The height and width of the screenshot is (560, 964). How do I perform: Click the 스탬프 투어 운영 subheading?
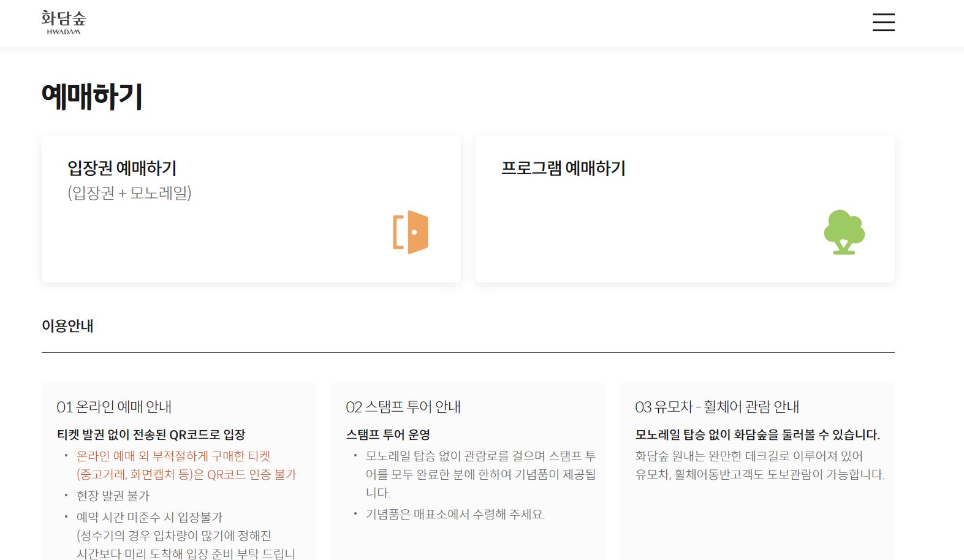[x=388, y=434]
